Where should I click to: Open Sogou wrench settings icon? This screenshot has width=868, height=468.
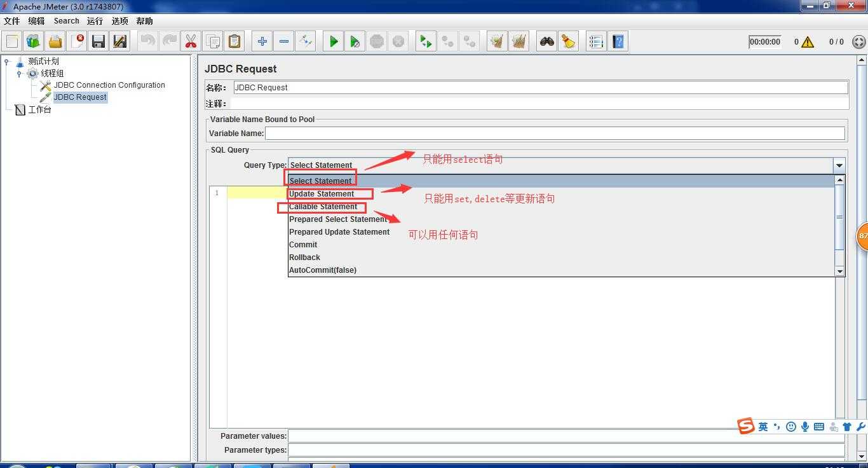pyautogui.click(x=861, y=427)
